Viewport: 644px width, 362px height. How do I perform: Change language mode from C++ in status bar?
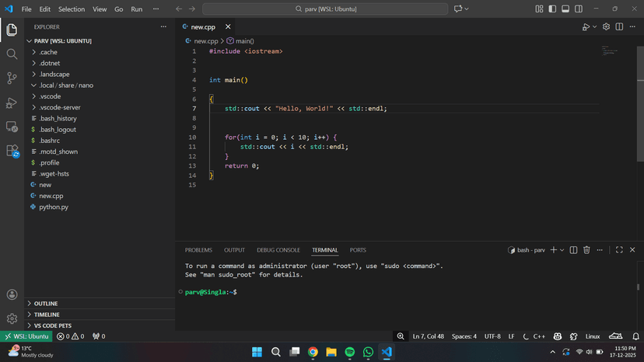click(x=538, y=336)
